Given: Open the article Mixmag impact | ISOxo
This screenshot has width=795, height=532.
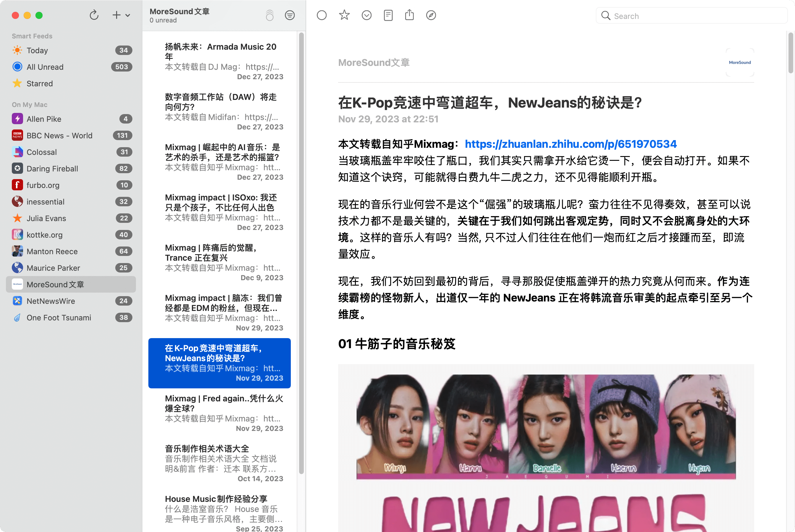Looking at the screenshot, I should (x=220, y=212).
